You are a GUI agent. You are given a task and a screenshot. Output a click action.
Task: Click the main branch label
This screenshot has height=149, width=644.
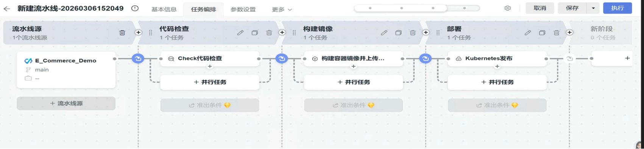pos(42,70)
